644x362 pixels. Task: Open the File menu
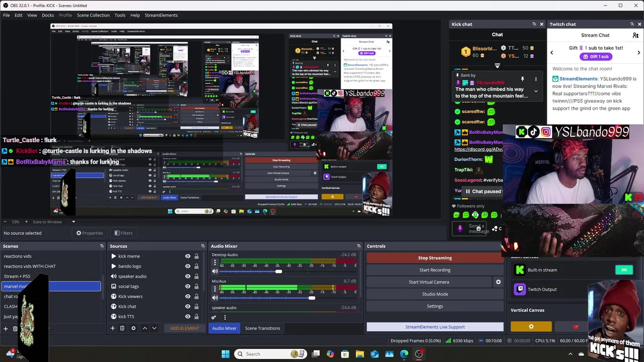coord(6,15)
